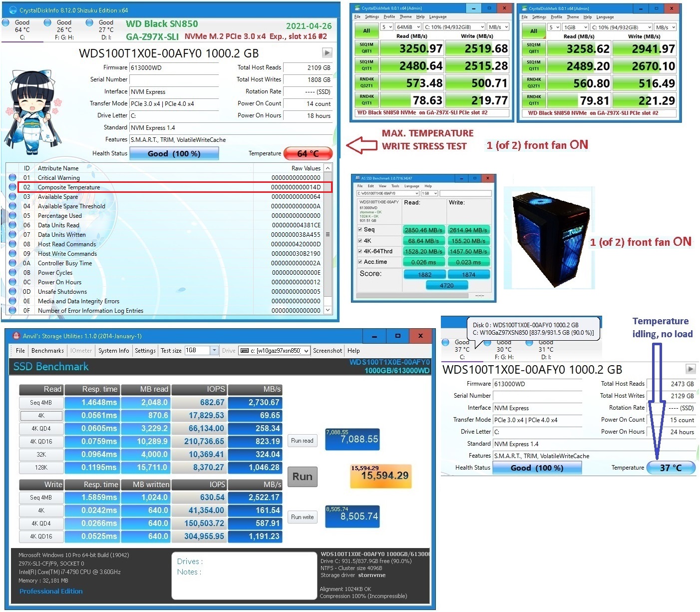The height and width of the screenshot is (612, 700).
Task: Open the drive selector dropdown in AS SSD Benchmark
Action: (x=387, y=193)
